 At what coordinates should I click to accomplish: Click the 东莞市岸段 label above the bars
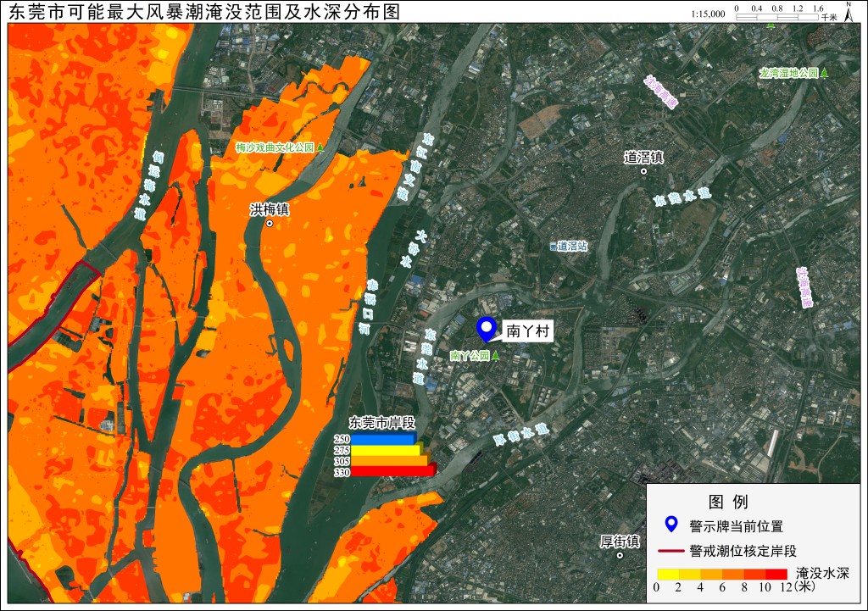tap(382, 423)
